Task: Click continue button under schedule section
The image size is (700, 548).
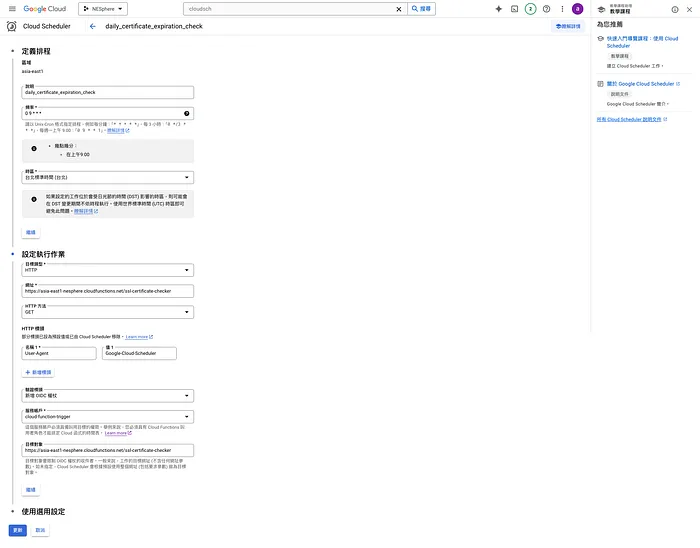Action: click(31, 232)
